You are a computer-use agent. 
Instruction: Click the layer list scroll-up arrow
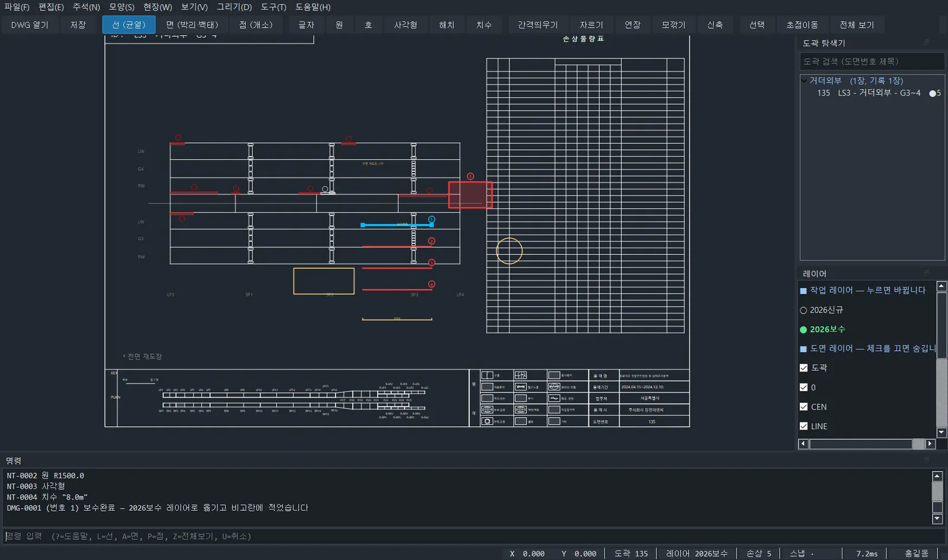[941, 287]
